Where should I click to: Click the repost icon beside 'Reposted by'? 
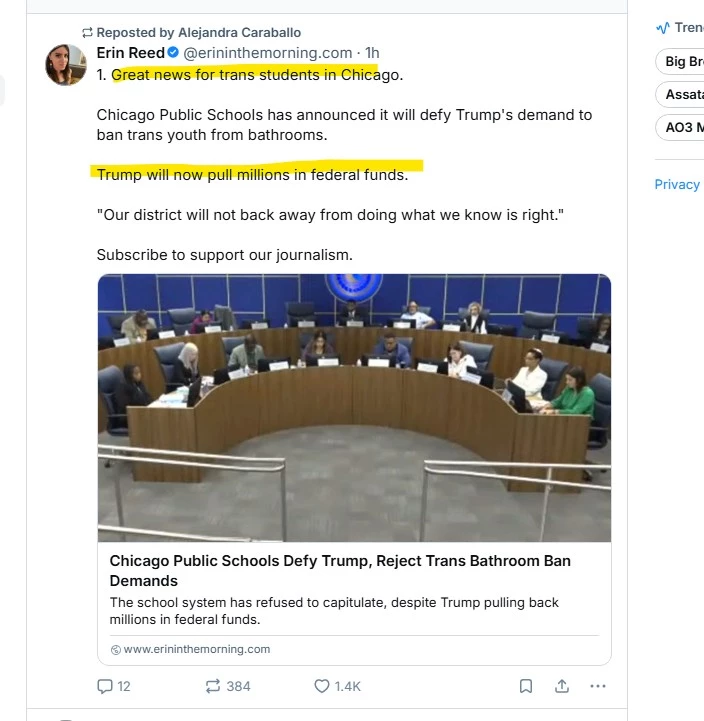point(87,33)
